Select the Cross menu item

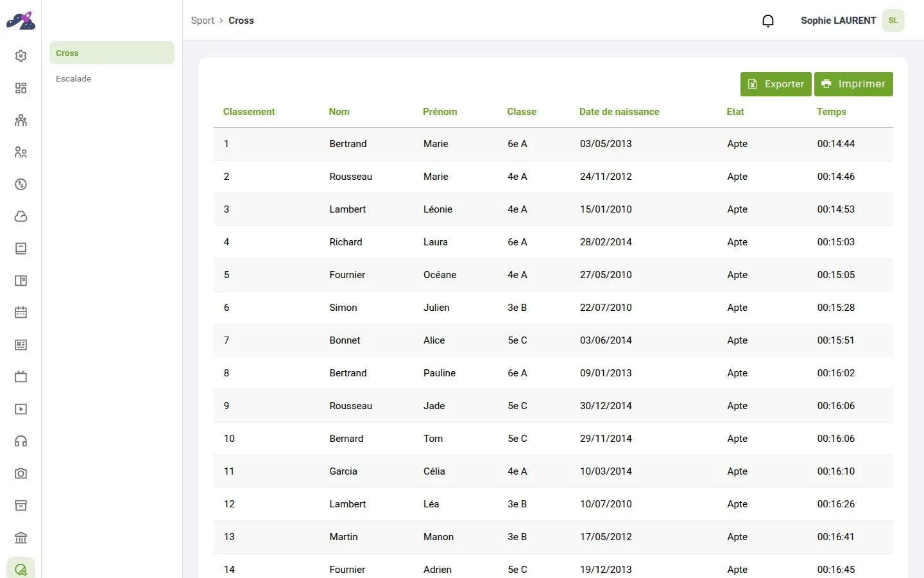point(112,53)
